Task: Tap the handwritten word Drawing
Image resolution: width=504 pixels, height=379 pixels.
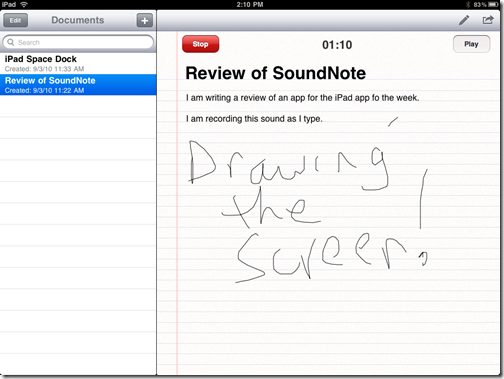Action: (x=289, y=166)
